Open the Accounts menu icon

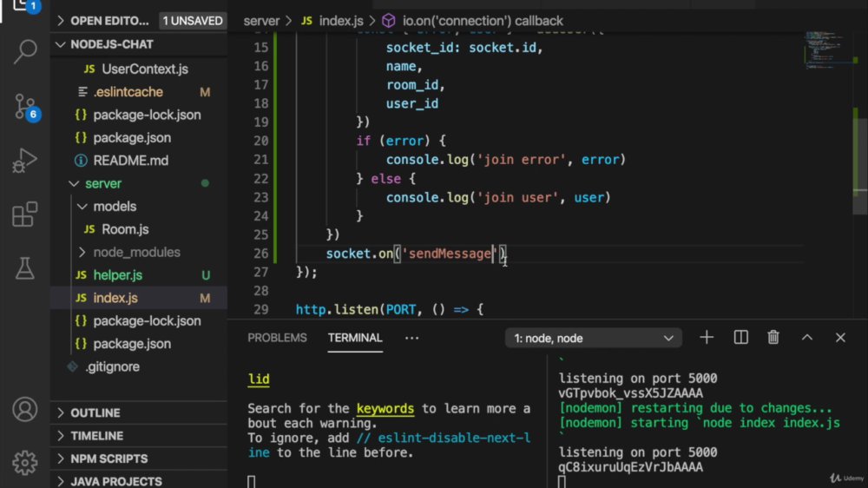[25, 409]
